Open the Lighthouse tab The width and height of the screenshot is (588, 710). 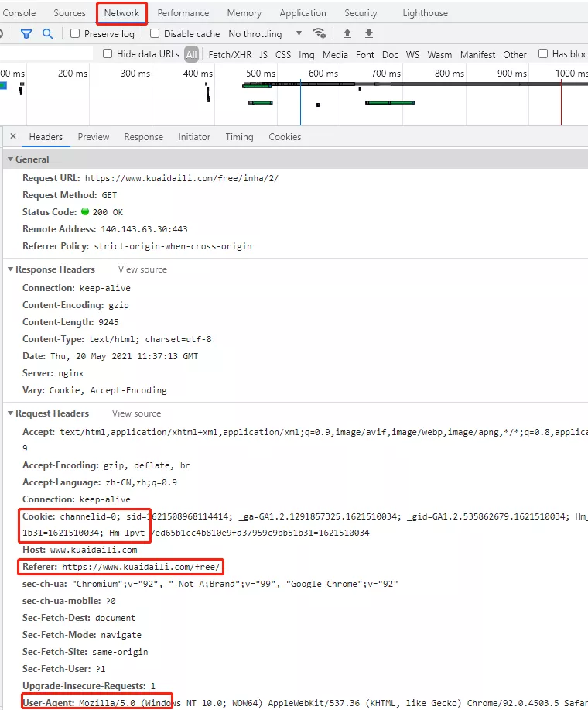point(426,13)
